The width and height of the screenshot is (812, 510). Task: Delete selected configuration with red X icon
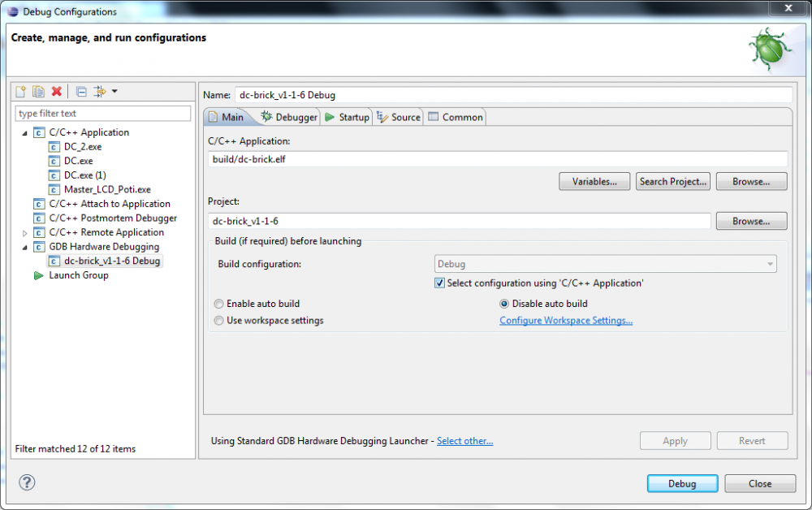pyautogui.click(x=57, y=92)
